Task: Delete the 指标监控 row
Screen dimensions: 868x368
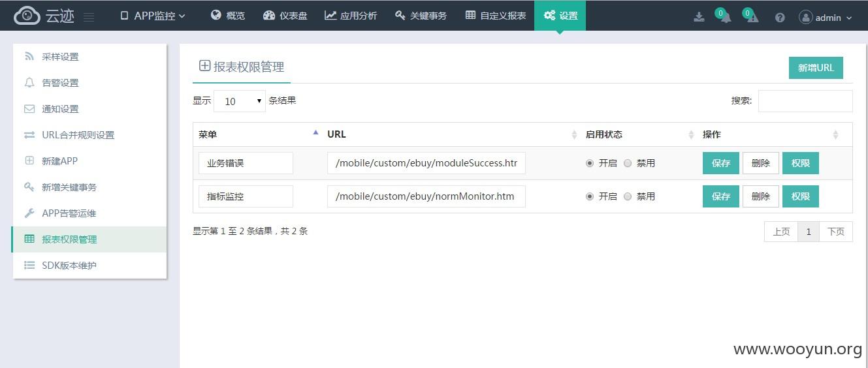Action: tap(761, 196)
